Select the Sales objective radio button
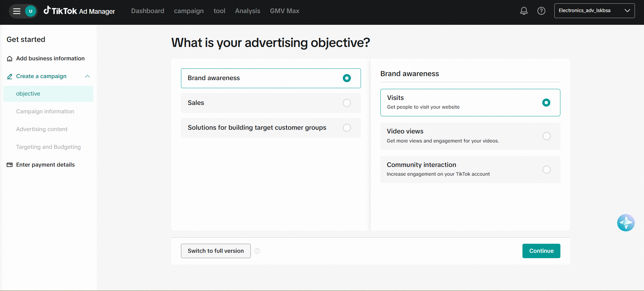Image resolution: width=644 pixels, height=291 pixels. pyautogui.click(x=347, y=103)
